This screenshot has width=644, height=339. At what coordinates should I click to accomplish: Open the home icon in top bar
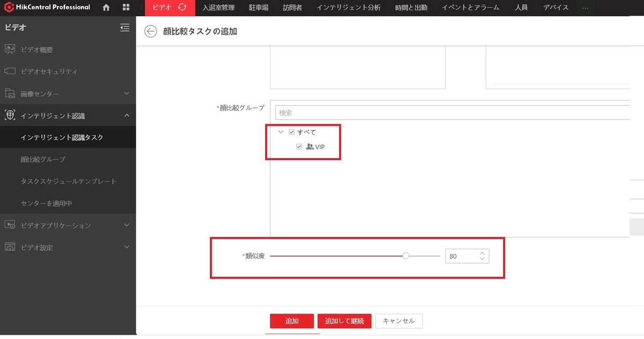(106, 8)
